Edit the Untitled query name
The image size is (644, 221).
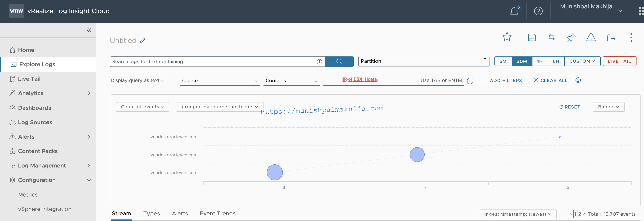tap(143, 40)
